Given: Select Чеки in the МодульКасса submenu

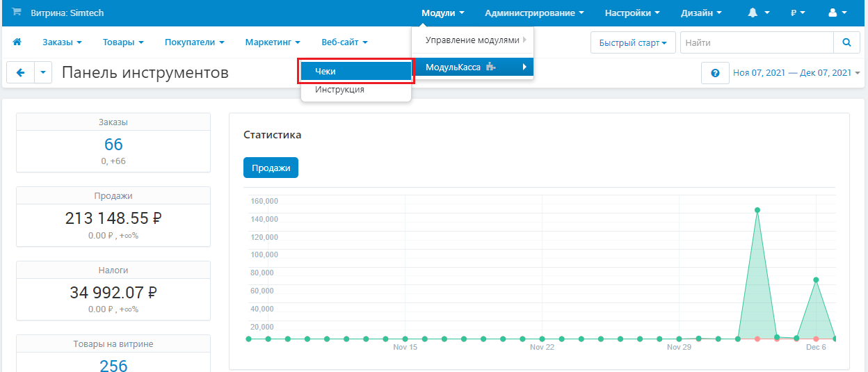Looking at the screenshot, I should pos(356,72).
